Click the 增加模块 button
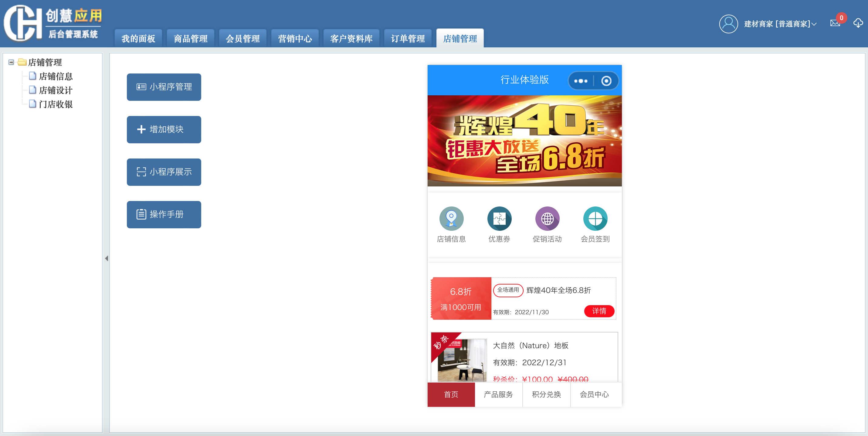 (164, 129)
